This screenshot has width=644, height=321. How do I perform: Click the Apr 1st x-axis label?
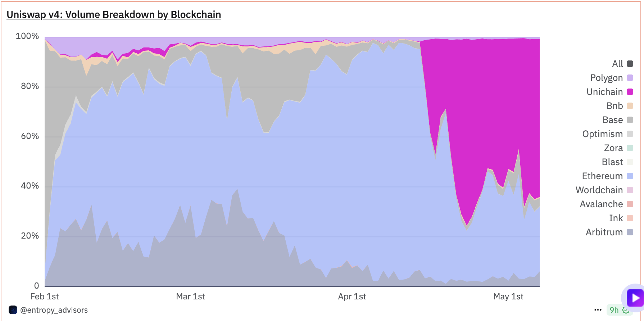(x=352, y=297)
